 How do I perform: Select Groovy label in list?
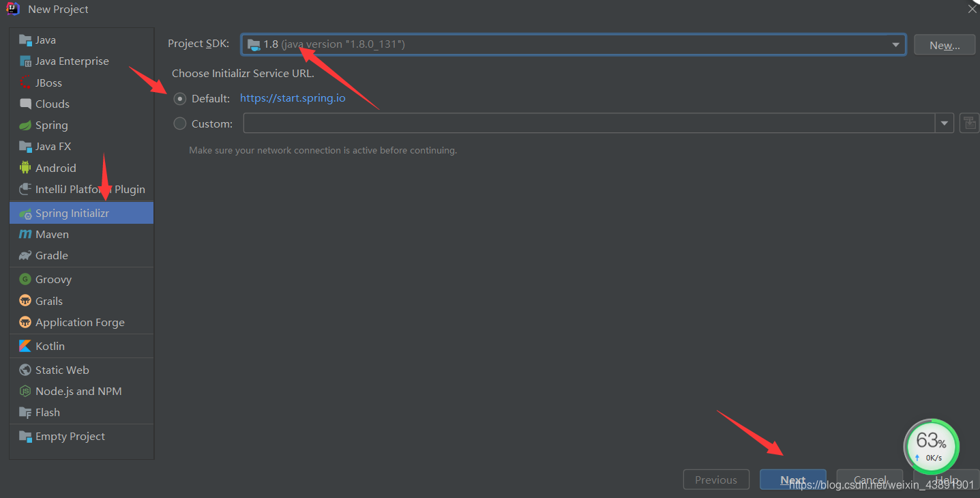(54, 280)
